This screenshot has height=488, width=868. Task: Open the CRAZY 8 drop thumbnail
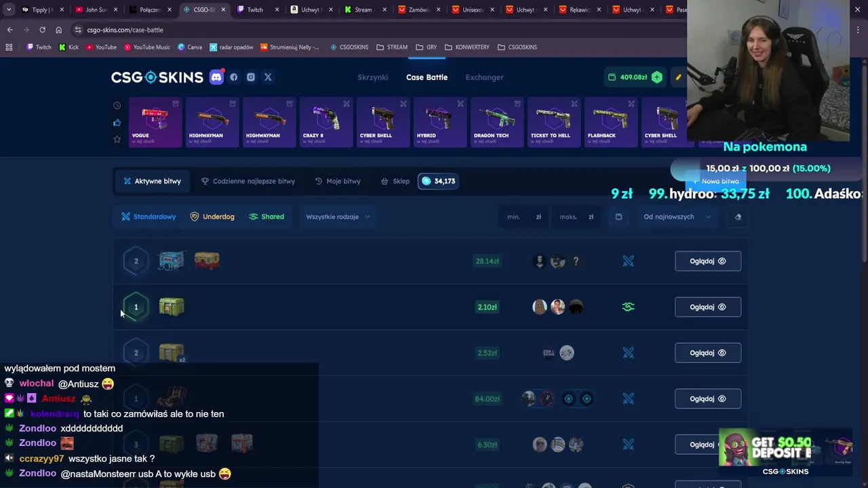[x=326, y=123]
